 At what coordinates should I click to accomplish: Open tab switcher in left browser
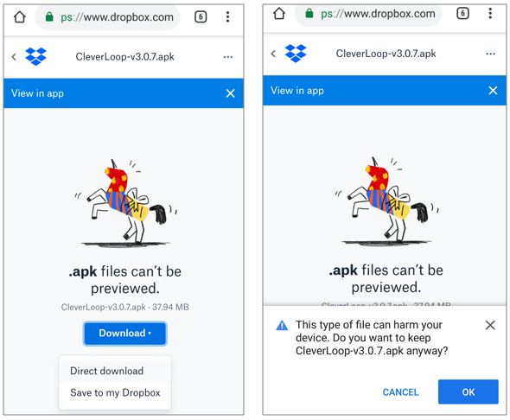tap(201, 17)
